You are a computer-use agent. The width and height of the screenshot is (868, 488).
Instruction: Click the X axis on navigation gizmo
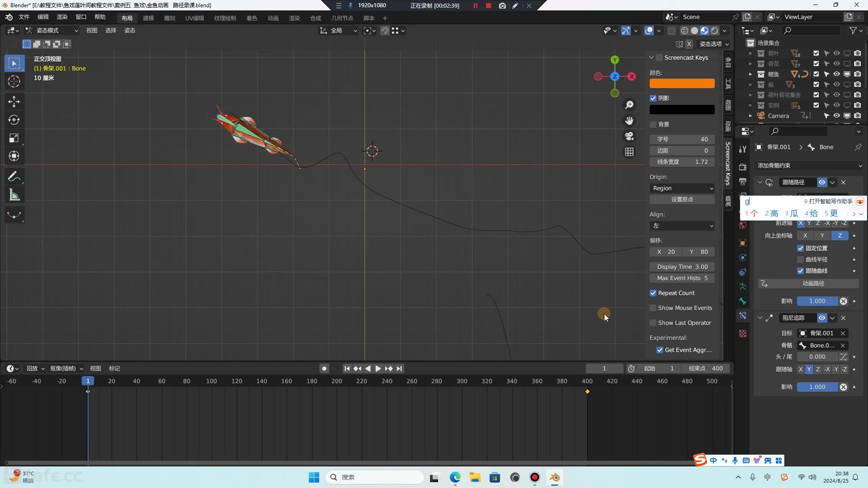(632, 77)
